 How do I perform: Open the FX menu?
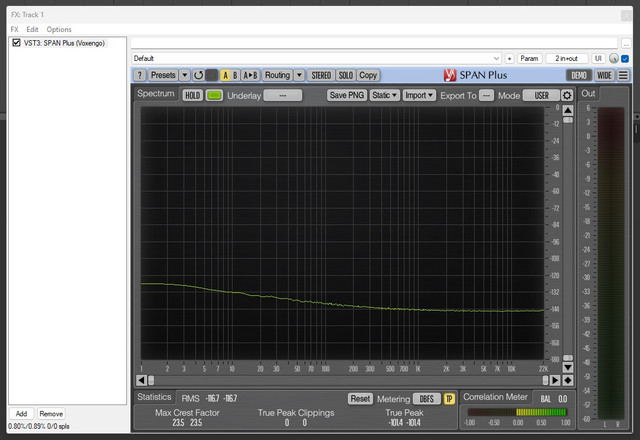point(14,29)
